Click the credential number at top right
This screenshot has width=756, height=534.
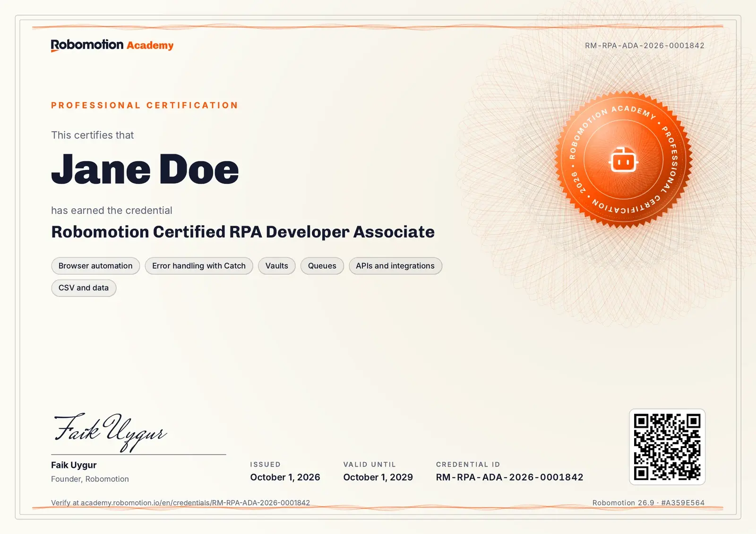tap(644, 46)
